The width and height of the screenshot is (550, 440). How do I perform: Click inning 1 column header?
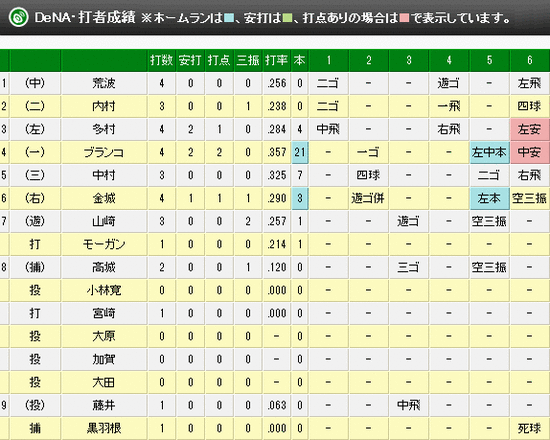pyautogui.click(x=328, y=60)
